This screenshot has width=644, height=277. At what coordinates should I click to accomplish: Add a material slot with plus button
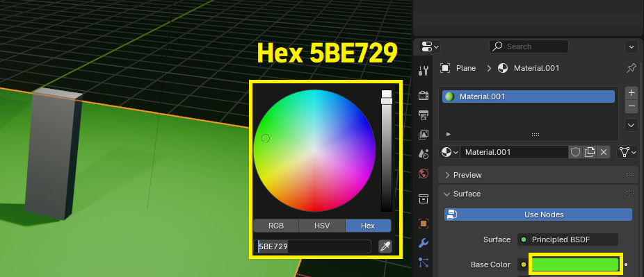tap(631, 92)
